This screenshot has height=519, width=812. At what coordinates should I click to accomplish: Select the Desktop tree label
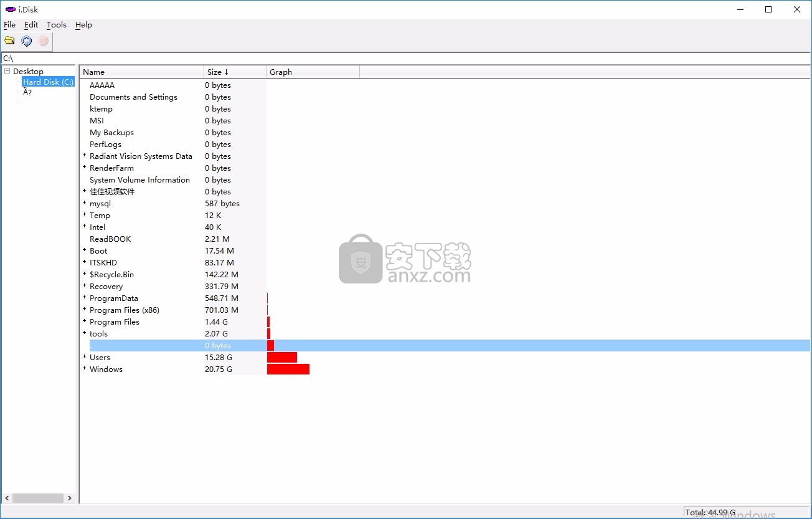28,71
